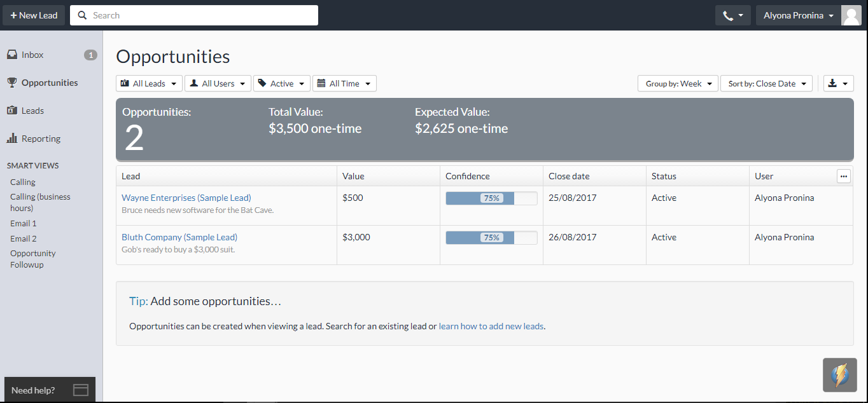
Task: Open the All Leads filter dropdown
Action: (149, 83)
